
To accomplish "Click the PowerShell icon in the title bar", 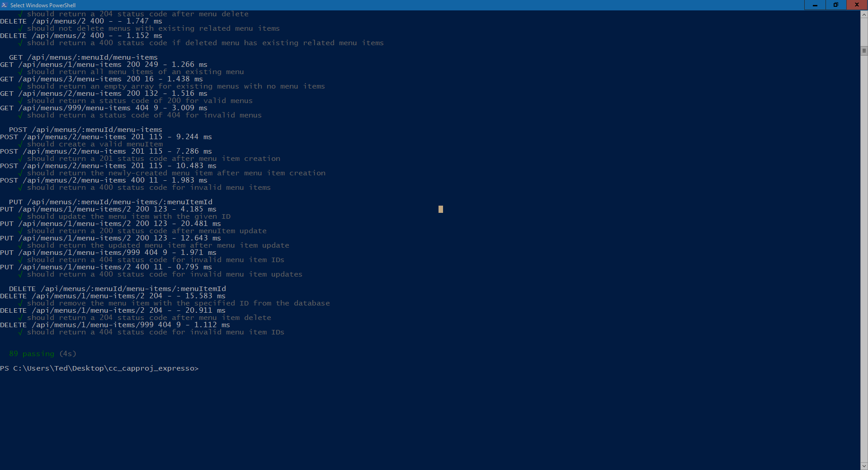I will [x=4, y=5].
